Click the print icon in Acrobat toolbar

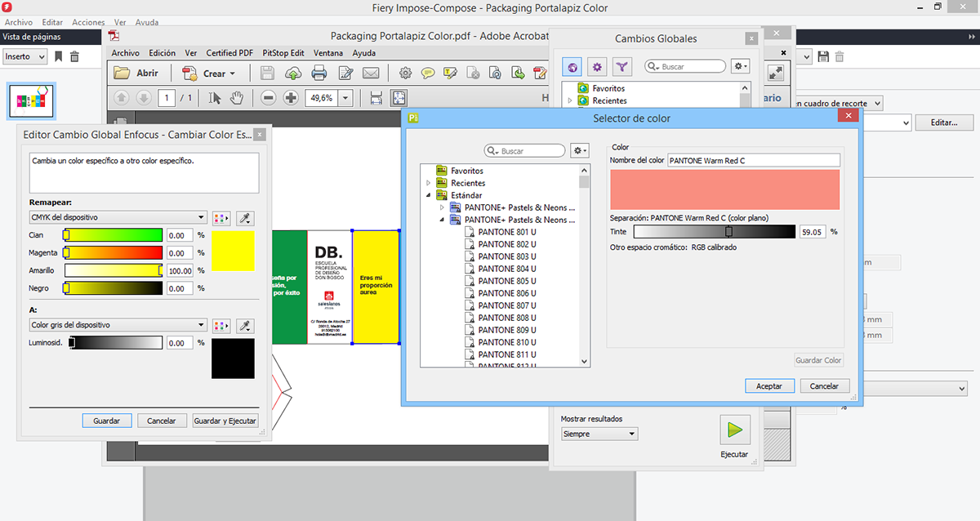pos(319,73)
